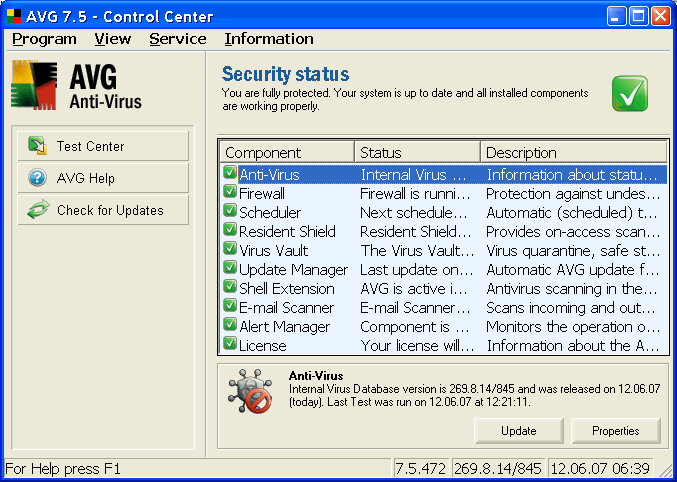
Task: Click 'Virus quarantine, safe st…' description cell
Action: pos(573,251)
